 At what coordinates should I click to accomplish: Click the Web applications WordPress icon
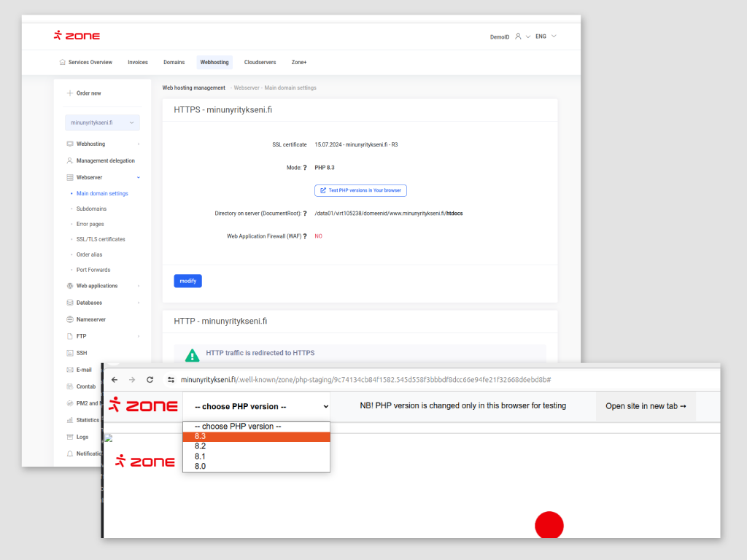[x=70, y=286]
